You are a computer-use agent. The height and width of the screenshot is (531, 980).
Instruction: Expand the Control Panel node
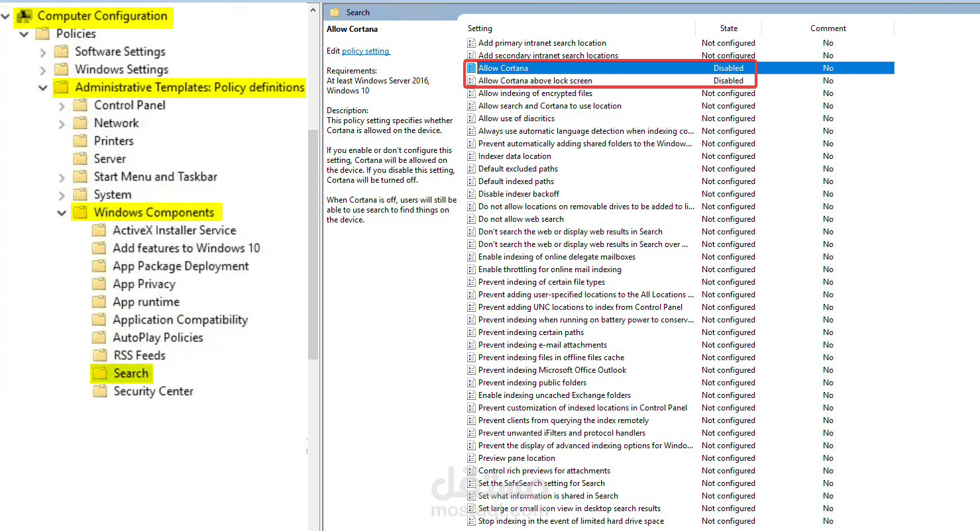62,105
